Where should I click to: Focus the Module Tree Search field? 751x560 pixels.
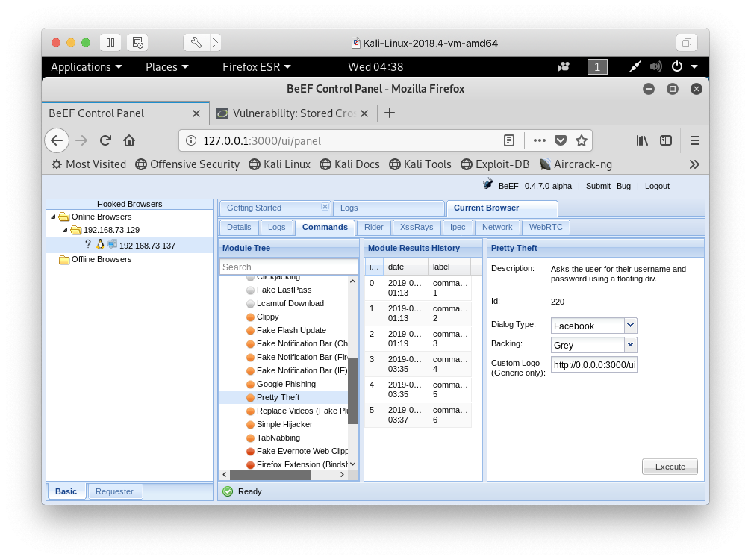pyautogui.click(x=289, y=267)
